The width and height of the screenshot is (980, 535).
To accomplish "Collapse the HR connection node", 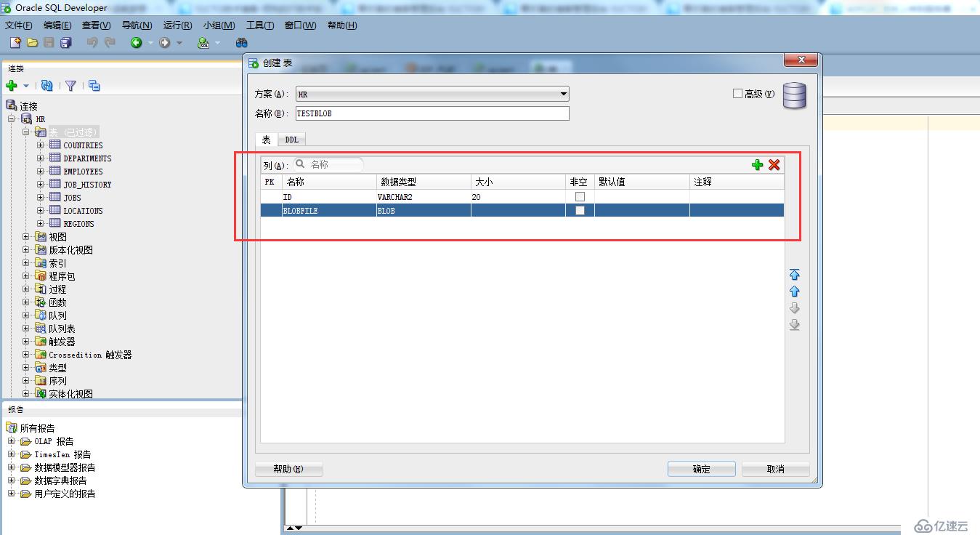I will tap(12, 119).
